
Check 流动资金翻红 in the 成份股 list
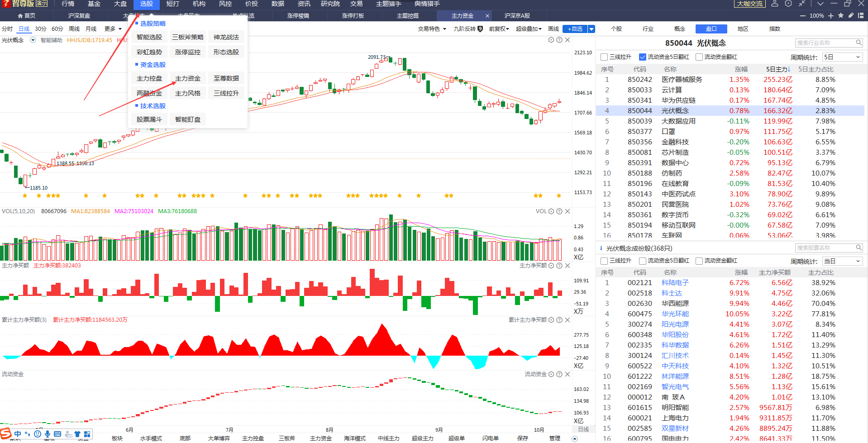click(699, 261)
